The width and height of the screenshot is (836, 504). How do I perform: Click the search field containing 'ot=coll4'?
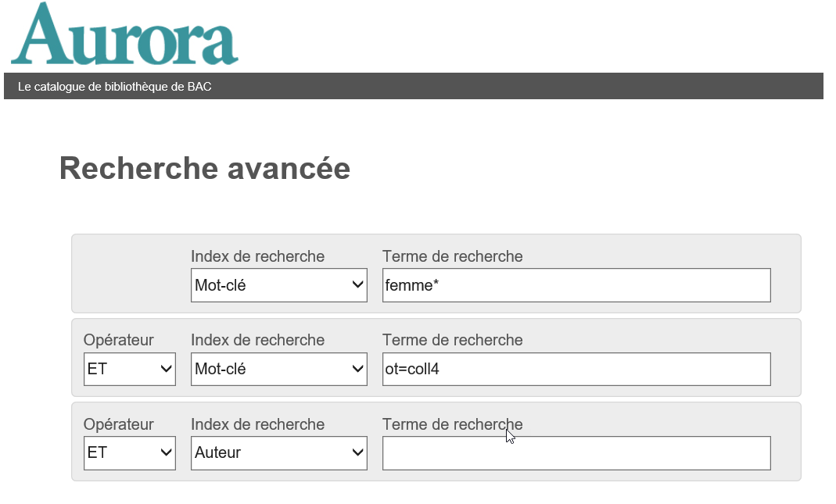click(576, 369)
